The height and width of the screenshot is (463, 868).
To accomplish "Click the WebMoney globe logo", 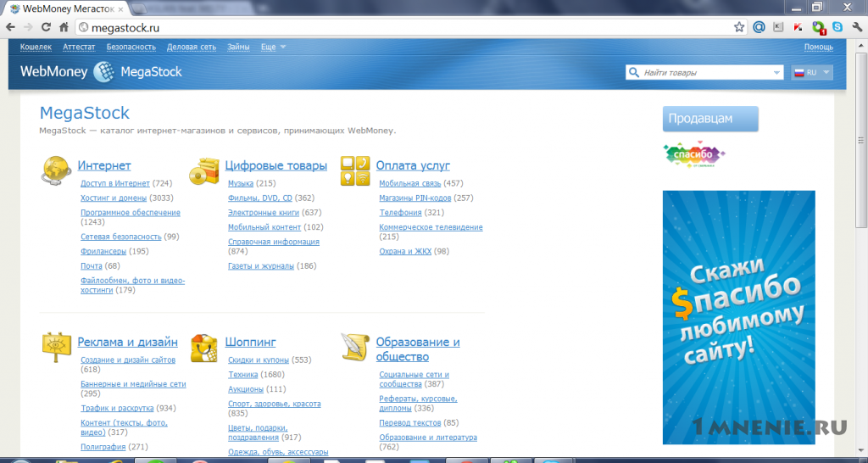I will click(103, 72).
